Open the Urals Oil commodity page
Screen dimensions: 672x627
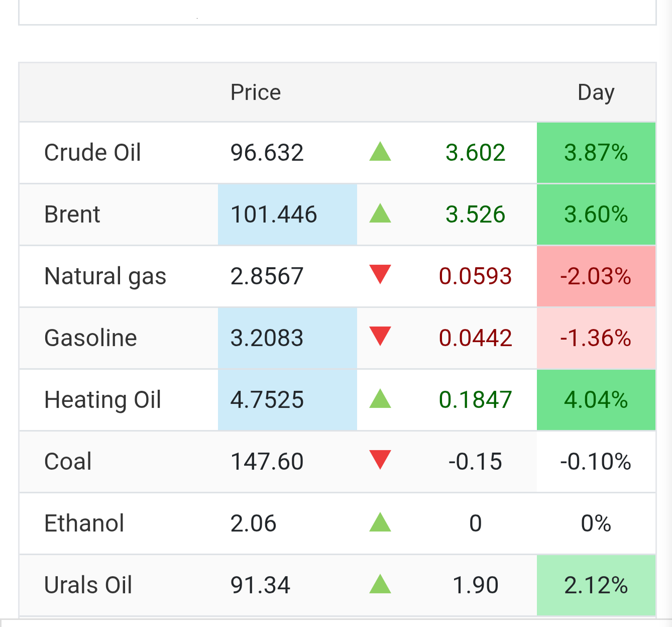click(x=88, y=585)
